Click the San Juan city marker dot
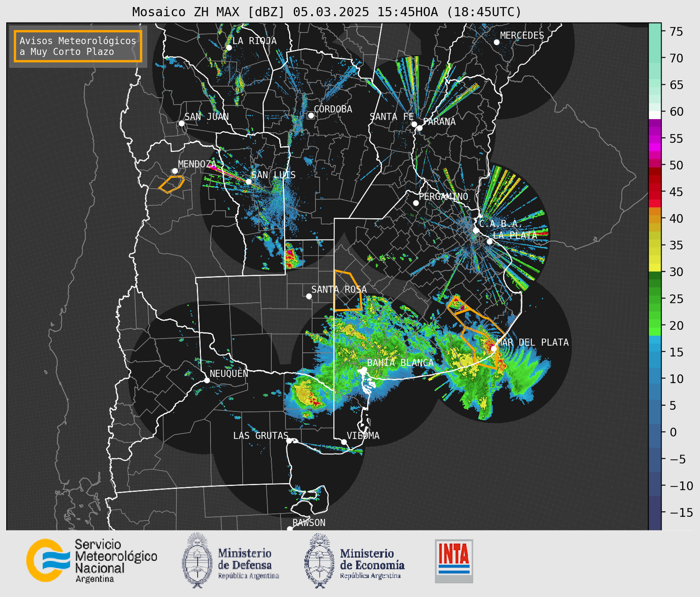The image size is (700, 597). [x=181, y=123]
